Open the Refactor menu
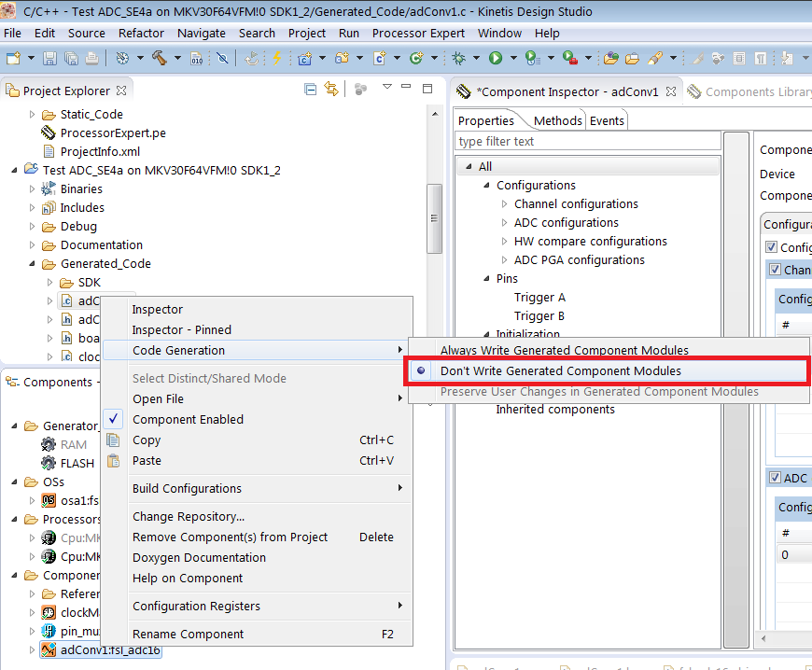 [x=141, y=34]
